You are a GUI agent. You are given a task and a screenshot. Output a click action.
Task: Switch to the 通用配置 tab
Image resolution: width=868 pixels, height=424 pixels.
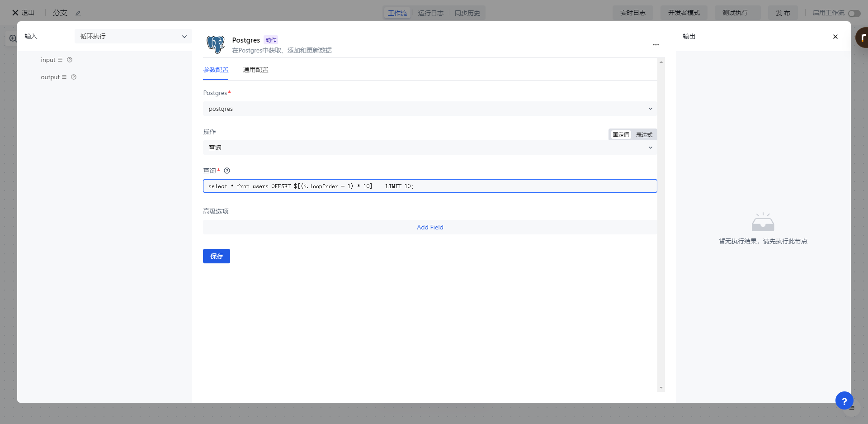coord(255,70)
